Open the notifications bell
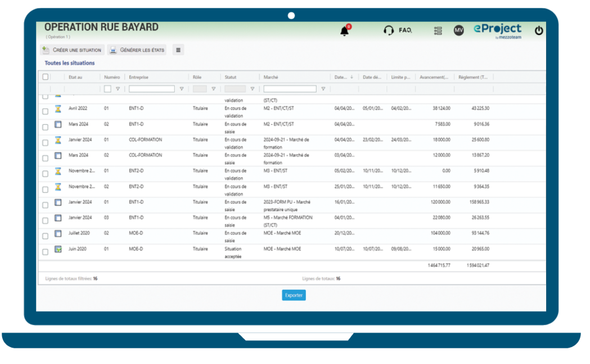Viewport: 590px width, 364px height. tap(344, 31)
